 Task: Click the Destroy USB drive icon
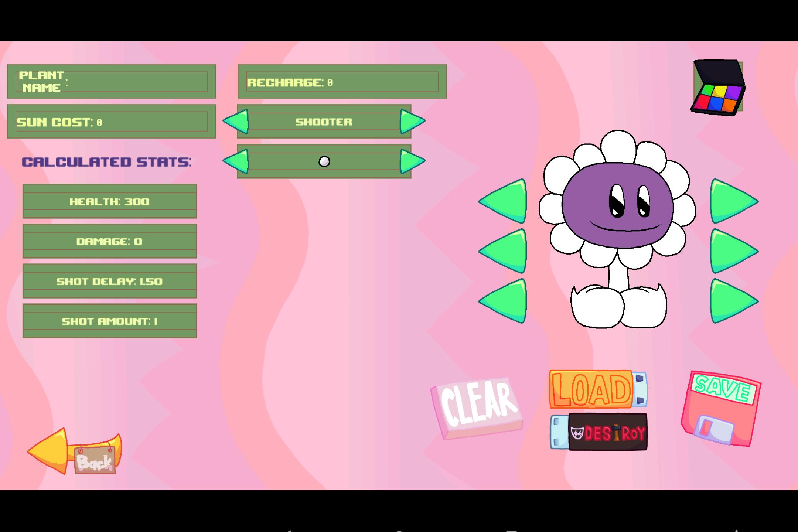pos(599,432)
